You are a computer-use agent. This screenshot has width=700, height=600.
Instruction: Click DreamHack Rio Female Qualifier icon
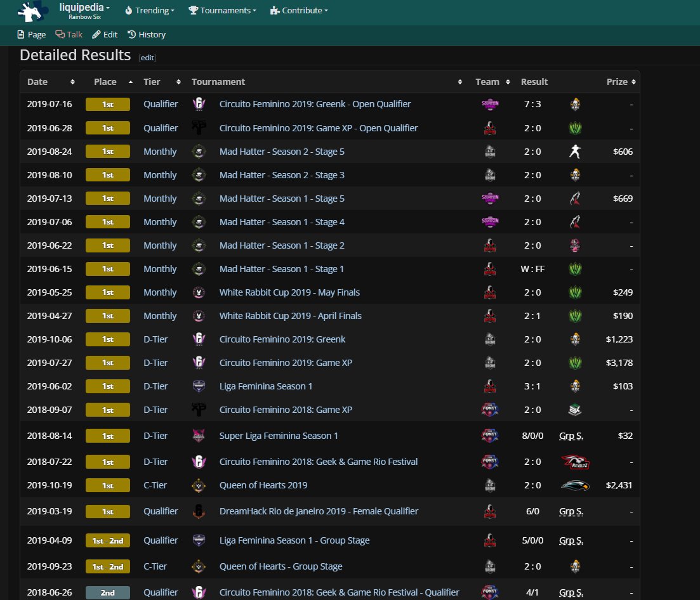[x=199, y=511]
